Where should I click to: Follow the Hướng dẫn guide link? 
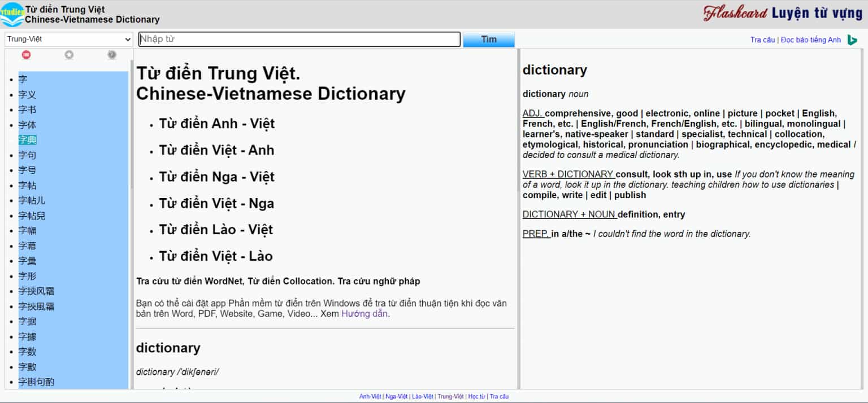tap(364, 314)
